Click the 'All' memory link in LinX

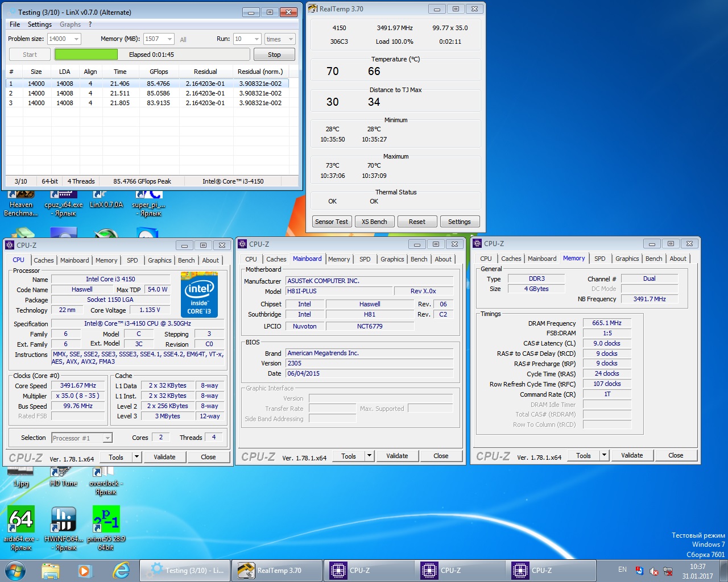(183, 39)
